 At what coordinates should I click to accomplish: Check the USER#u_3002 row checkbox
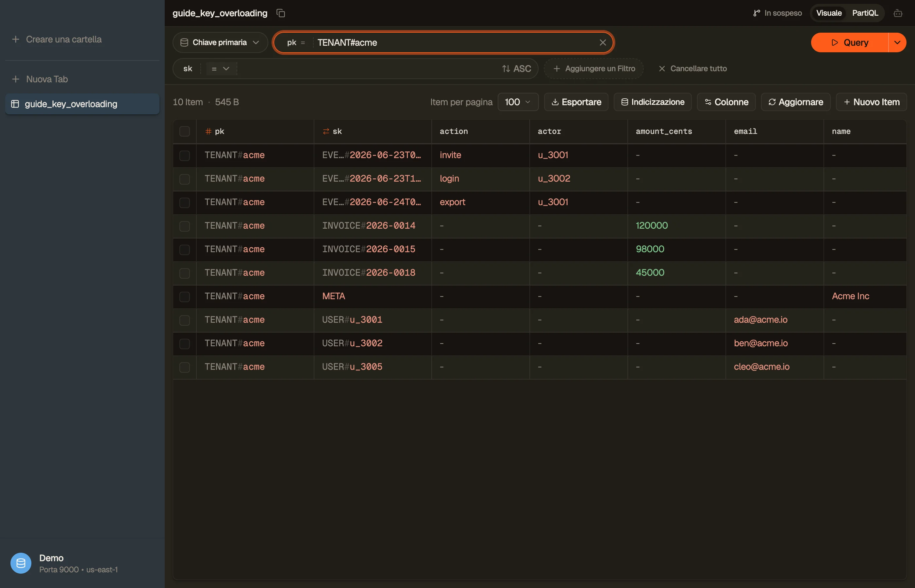click(185, 344)
